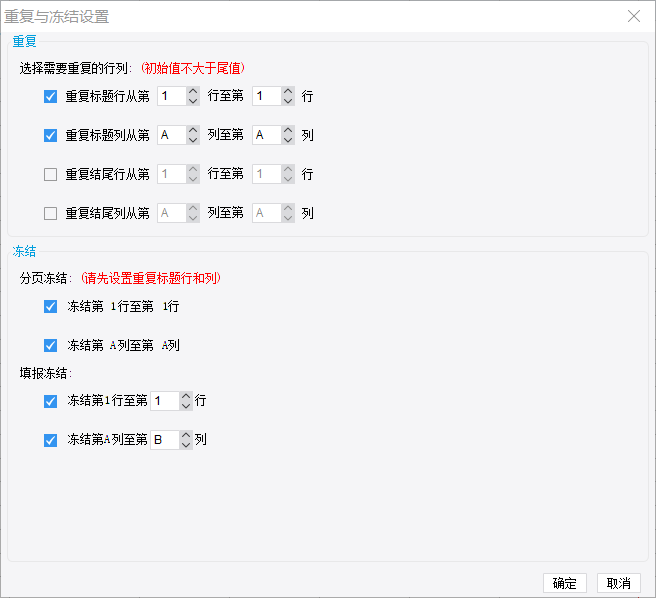Increase 重复标题行 end row spinner up arrow
Viewport: 656px width, 598px height.
(x=288, y=92)
